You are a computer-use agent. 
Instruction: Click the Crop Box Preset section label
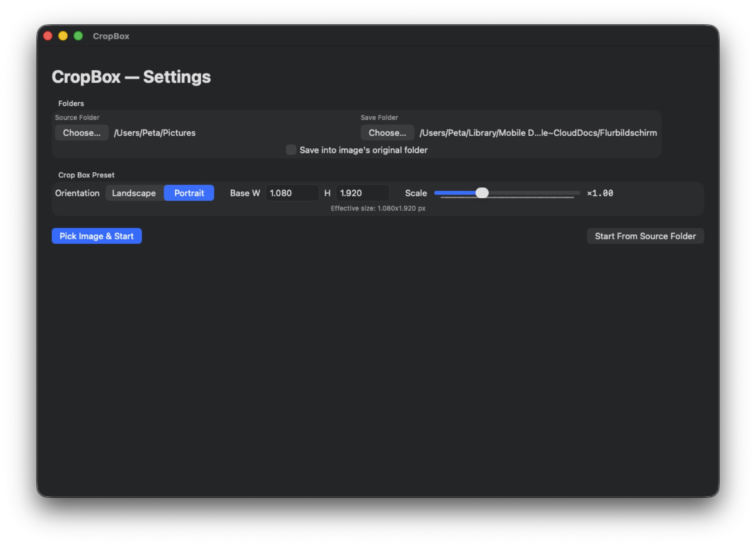point(86,175)
